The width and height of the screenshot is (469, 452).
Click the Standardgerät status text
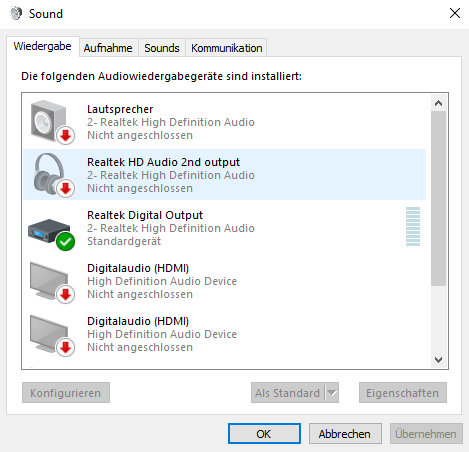tap(124, 241)
